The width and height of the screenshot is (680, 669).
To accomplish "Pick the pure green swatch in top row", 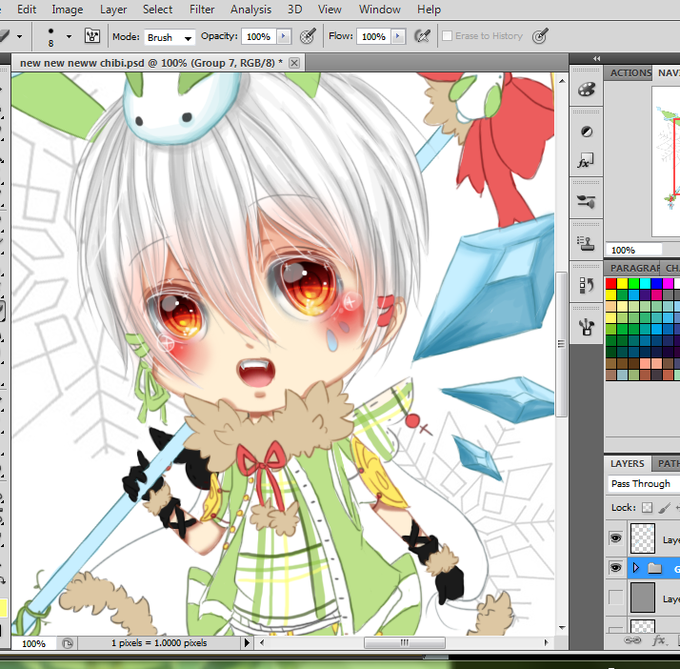I will pos(634,284).
